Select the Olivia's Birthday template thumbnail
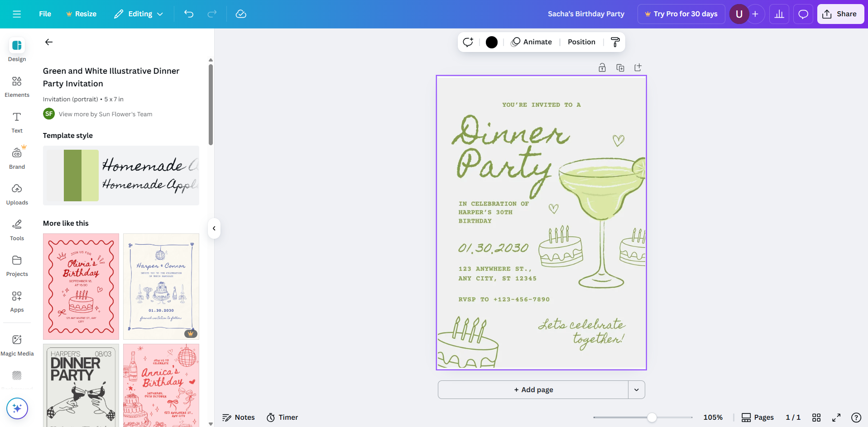Screen dimensions: 868x427 pyautogui.click(x=81, y=286)
